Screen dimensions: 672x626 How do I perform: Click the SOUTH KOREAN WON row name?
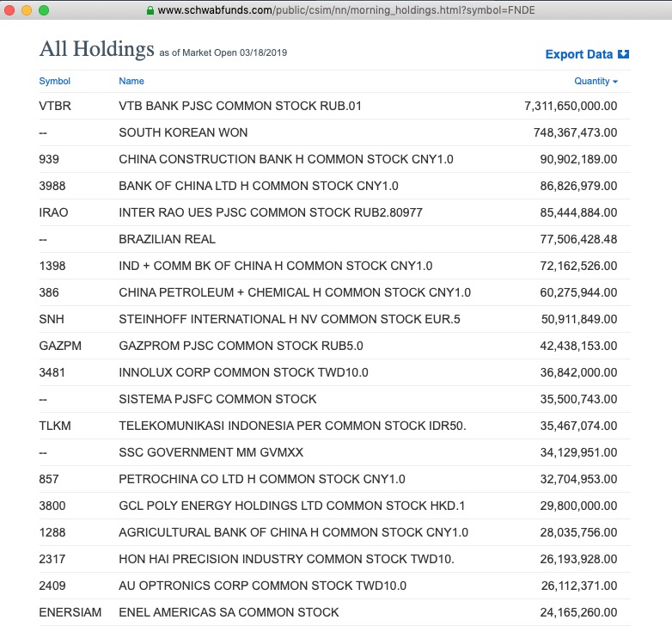tap(183, 132)
